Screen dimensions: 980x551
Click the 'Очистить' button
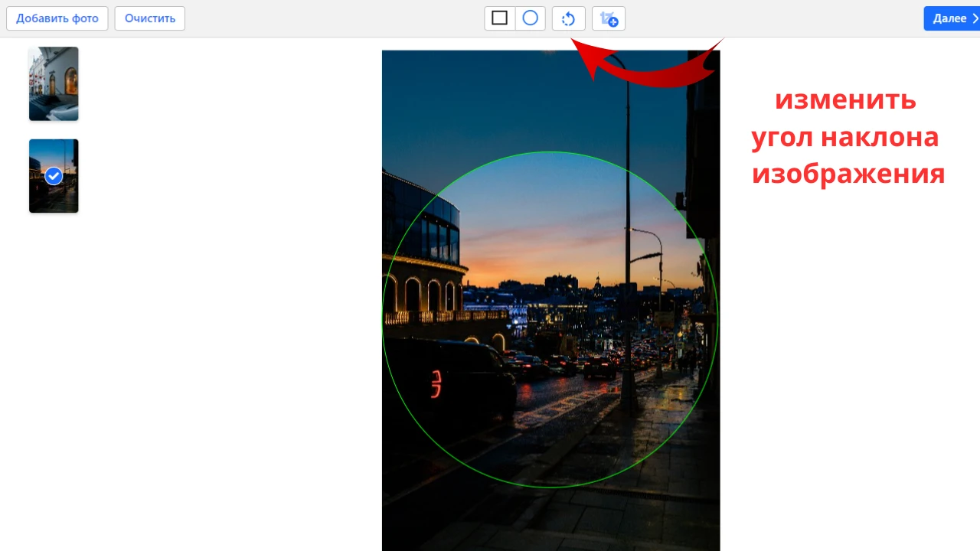150,18
